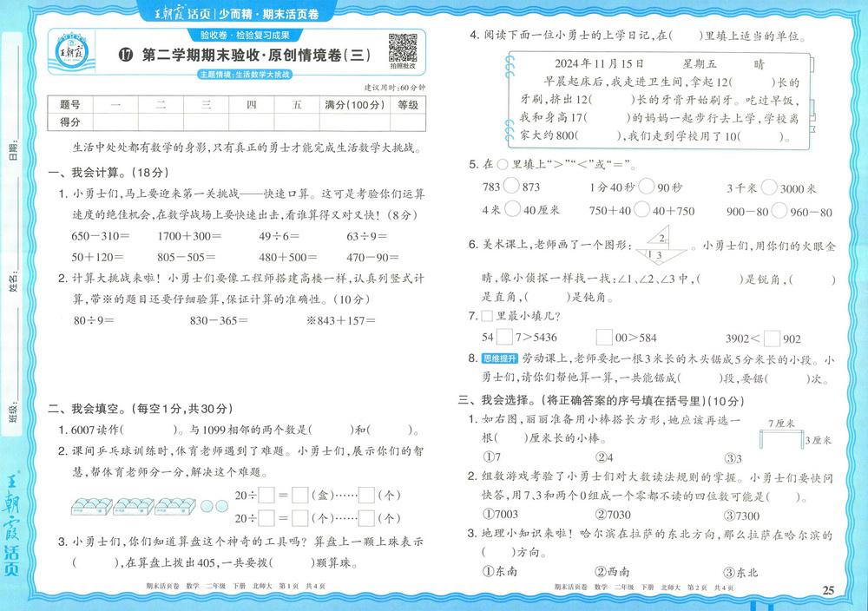Click the starred expression ※843+157=
The height and width of the screenshot is (611, 868).
(341, 320)
